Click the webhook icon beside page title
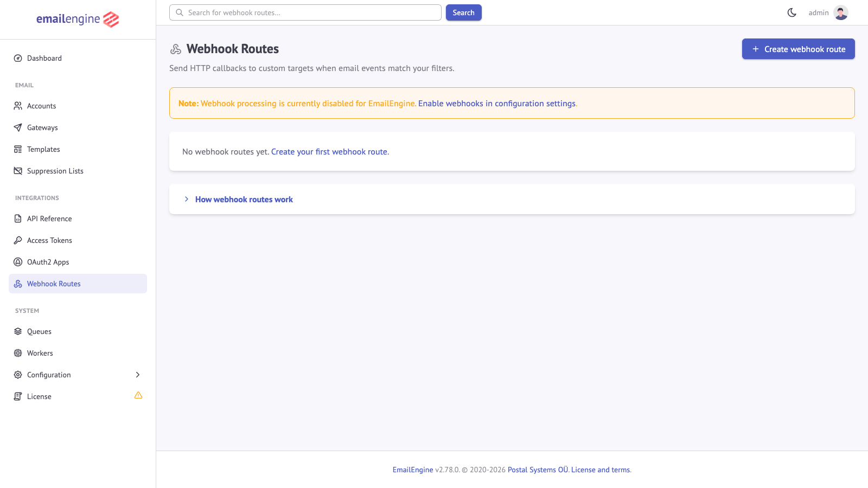Viewport: 868px width, 488px height. pos(176,49)
